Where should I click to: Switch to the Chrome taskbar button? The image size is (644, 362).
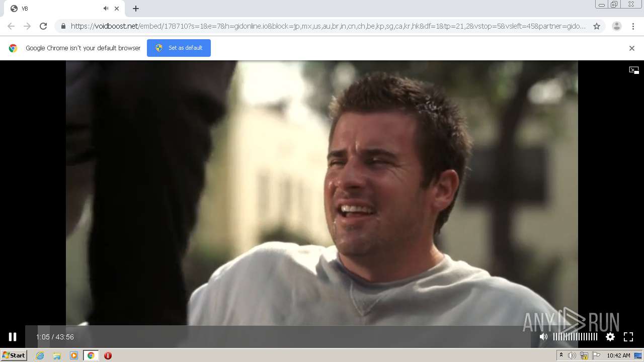tap(91, 355)
